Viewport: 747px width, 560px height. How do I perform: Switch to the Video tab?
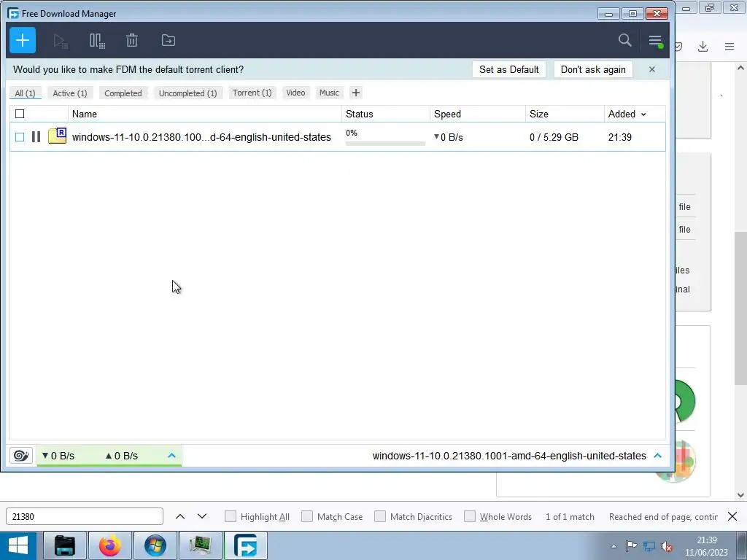point(295,93)
